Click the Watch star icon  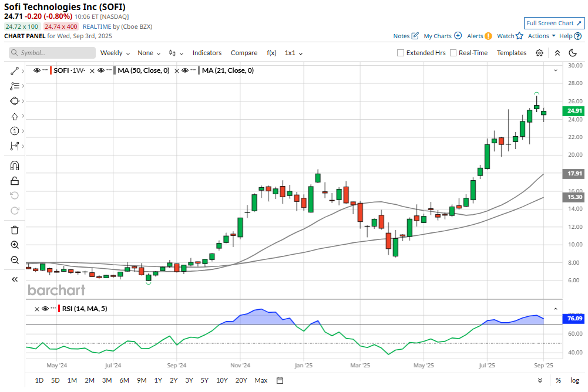[519, 36]
